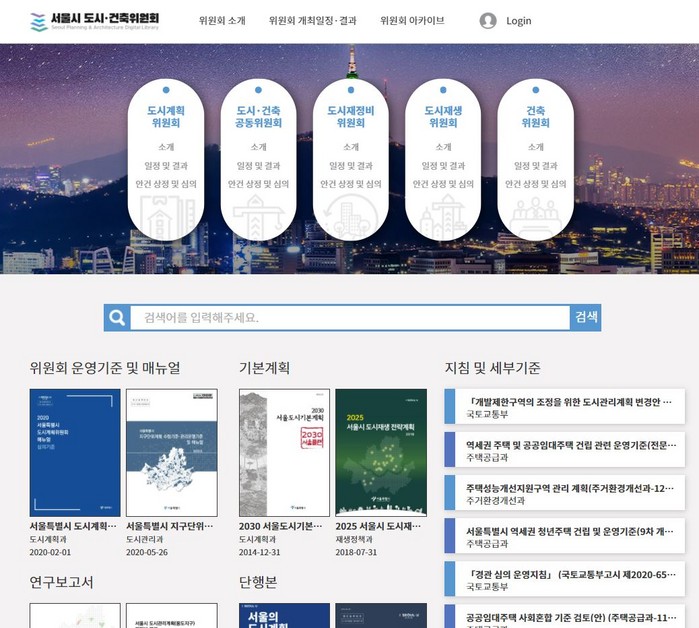Click the 서울시 도시·건축위원회 site logo

(94, 21)
